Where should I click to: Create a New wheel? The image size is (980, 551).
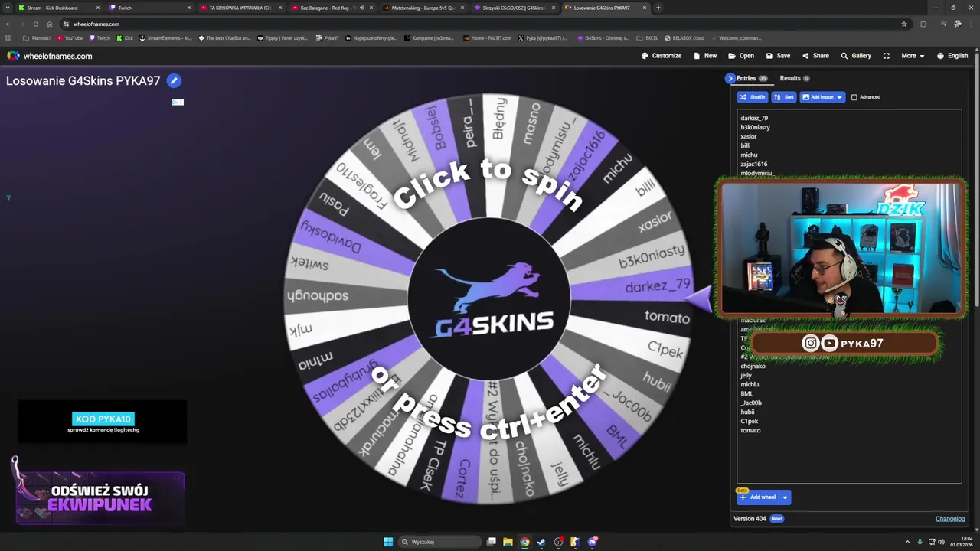[x=705, y=56]
